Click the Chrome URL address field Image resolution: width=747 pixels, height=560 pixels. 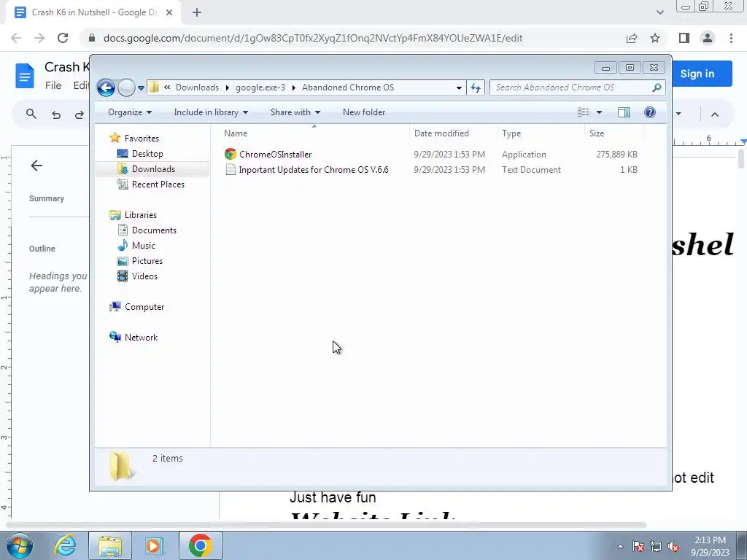pyautogui.click(x=313, y=38)
